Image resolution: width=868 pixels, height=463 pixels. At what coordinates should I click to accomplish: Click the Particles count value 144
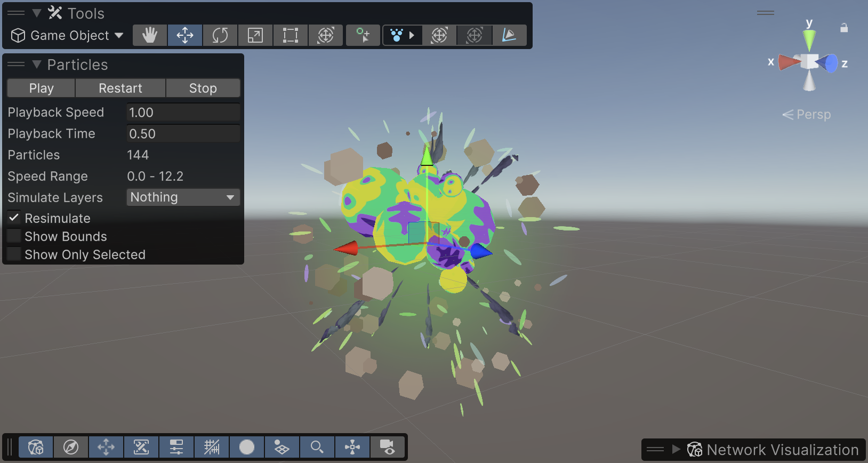[138, 155]
